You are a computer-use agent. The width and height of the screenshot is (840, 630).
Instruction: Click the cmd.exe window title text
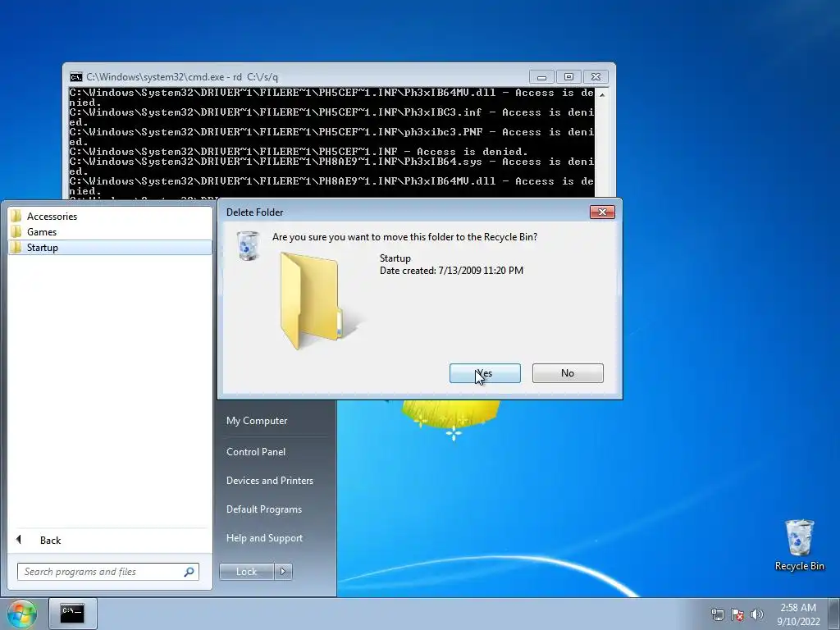[x=182, y=76]
